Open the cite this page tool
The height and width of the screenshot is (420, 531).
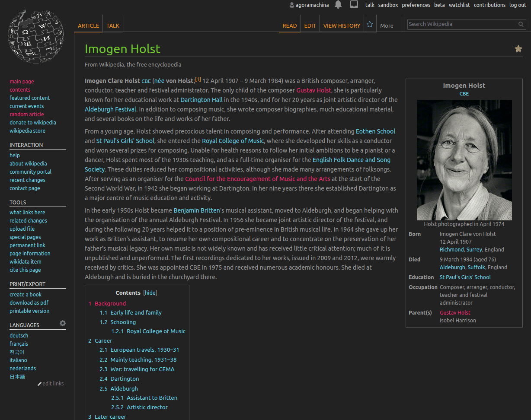24,270
